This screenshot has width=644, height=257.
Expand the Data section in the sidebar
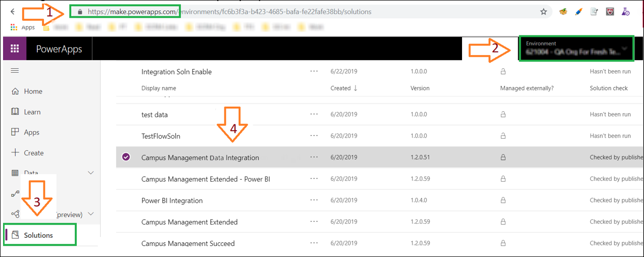tap(91, 173)
